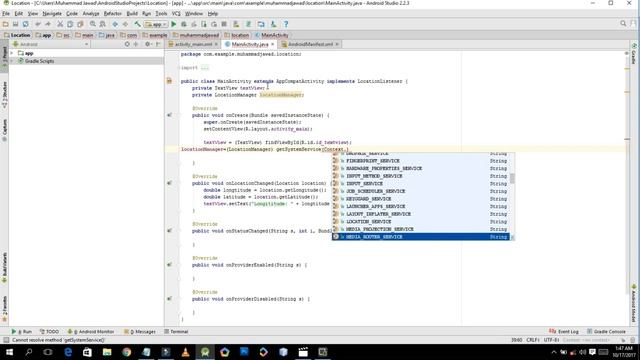
Task: Click the Redo arrow icon
Action: (x=47, y=24)
